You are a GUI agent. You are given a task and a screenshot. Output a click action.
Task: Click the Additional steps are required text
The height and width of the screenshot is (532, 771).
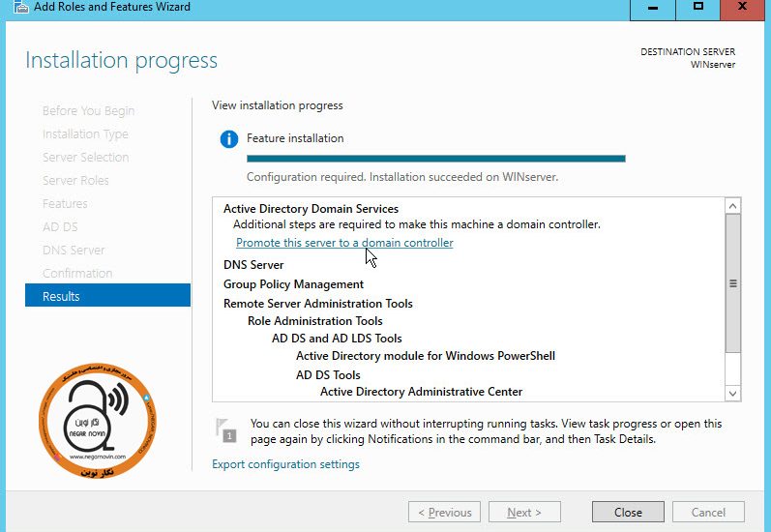pyautogui.click(x=417, y=224)
